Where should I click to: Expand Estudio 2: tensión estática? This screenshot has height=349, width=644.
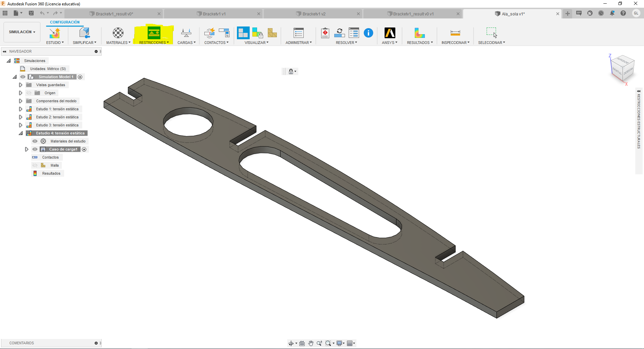[20, 117]
